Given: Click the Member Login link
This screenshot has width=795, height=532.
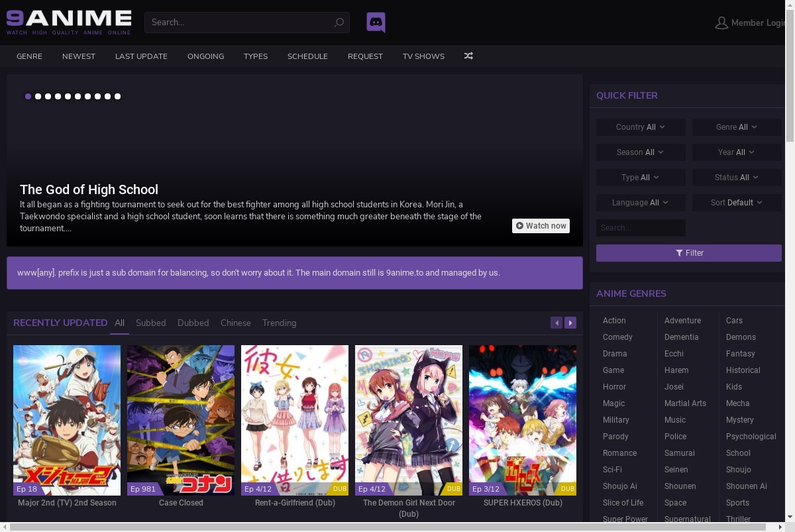Looking at the screenshot, I should 758,23.
